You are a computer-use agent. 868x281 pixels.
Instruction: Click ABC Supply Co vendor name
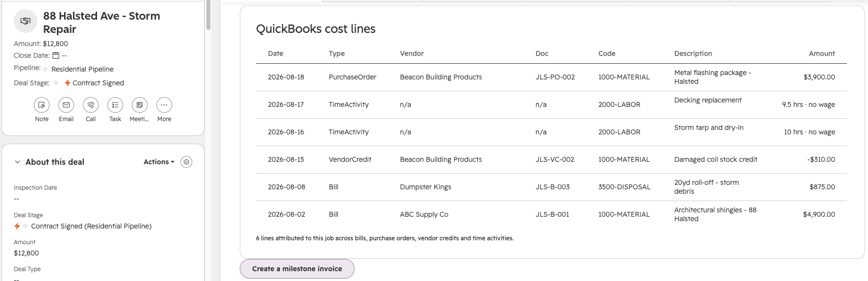pos(424,214)
